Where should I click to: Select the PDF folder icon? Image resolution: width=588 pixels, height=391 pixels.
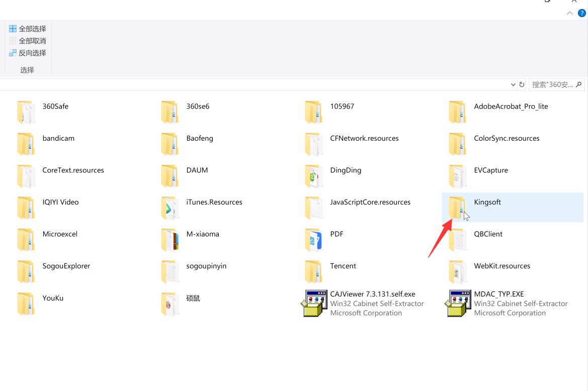313,240
